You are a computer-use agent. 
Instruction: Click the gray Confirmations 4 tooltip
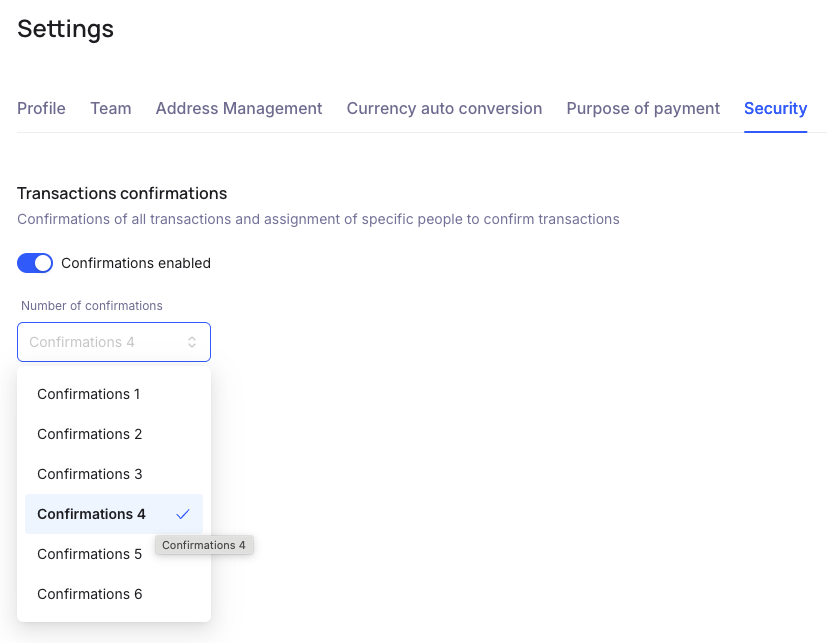point(204,545)
